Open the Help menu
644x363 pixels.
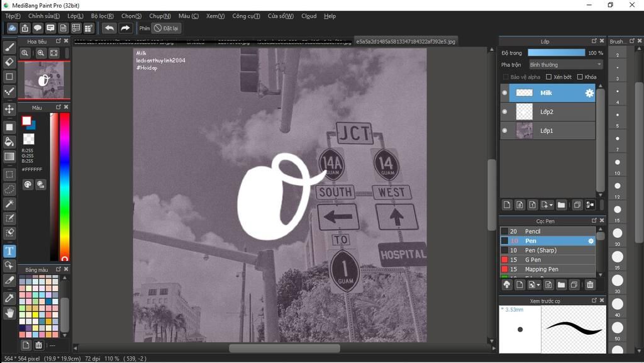click(x=330, y=16)
